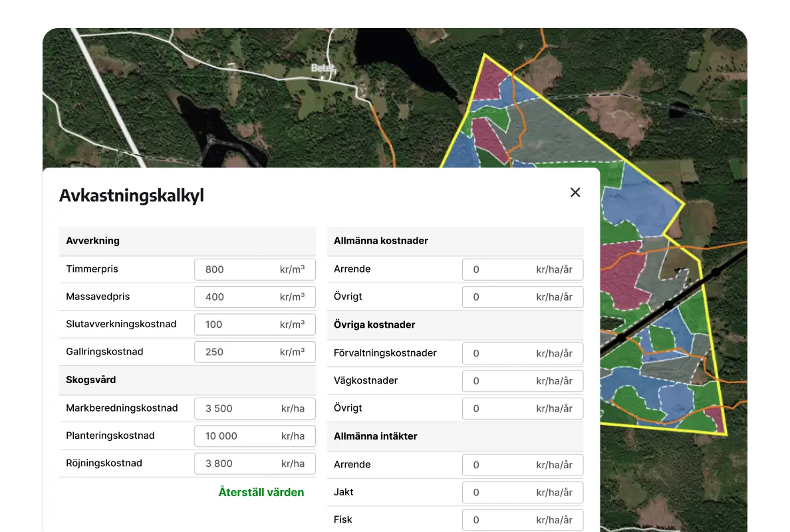Viewport: 790px width, 532px height.
Task: Click the Betet place label on map
Action: 323,68
